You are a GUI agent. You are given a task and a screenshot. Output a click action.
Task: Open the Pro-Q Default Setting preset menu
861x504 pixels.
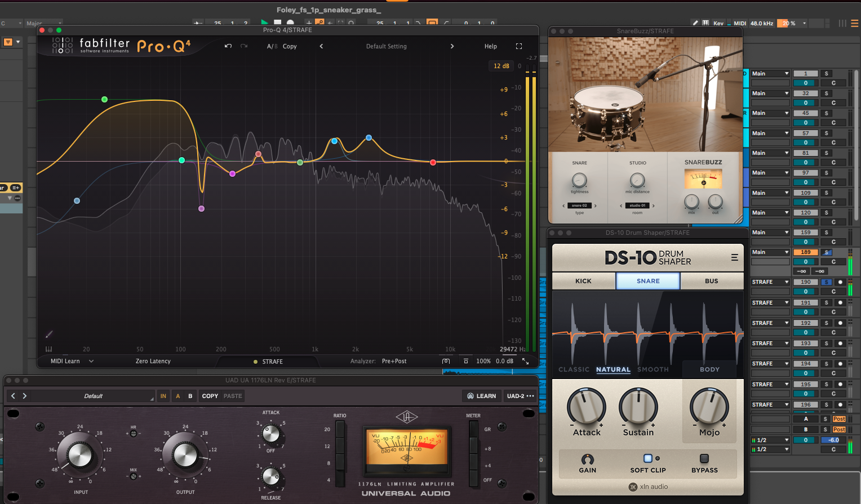tap(387, 46)
